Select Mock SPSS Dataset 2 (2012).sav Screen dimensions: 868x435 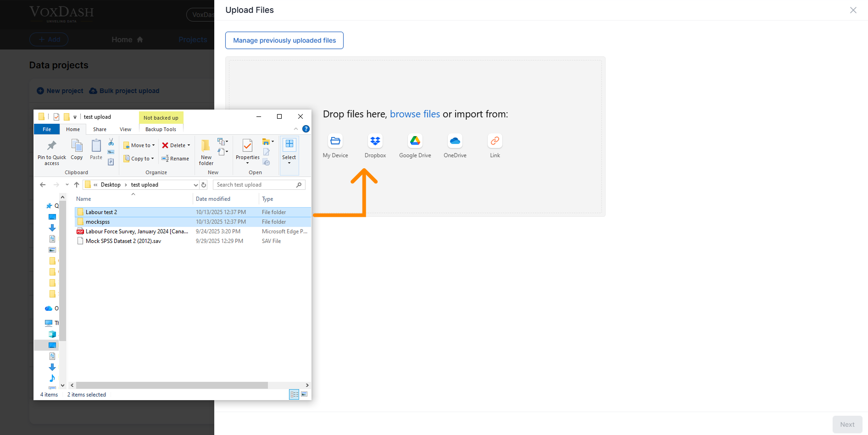pos(193,241)
